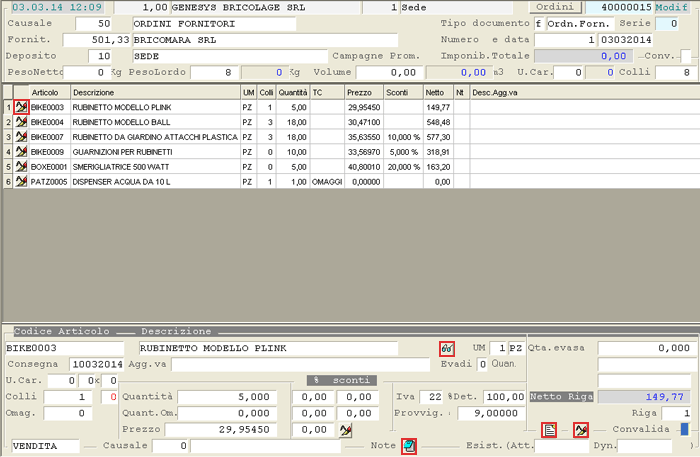The height and width of the screenshot is (457, 700).
Task: Click the Descrizione column header
Action: coord(155,92)
